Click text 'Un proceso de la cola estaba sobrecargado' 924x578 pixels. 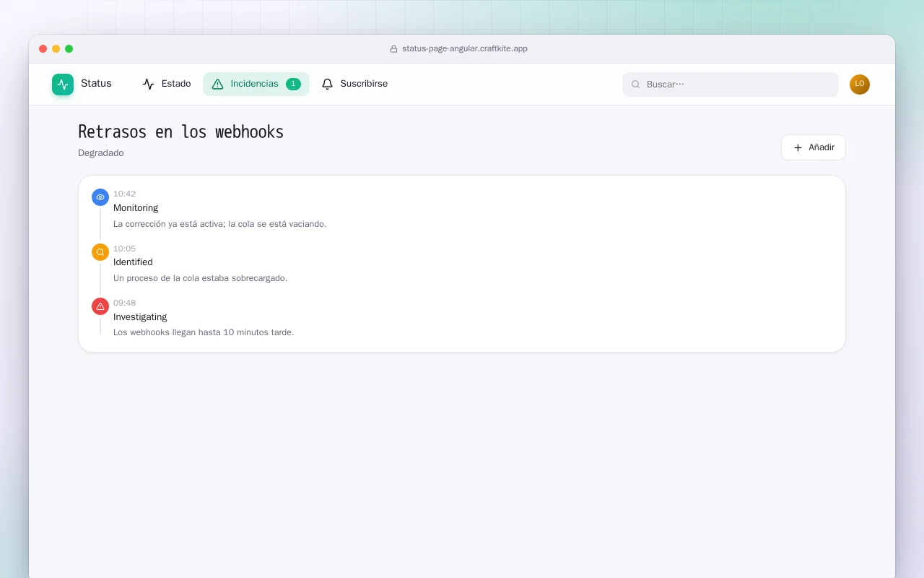tap(200, 278)
